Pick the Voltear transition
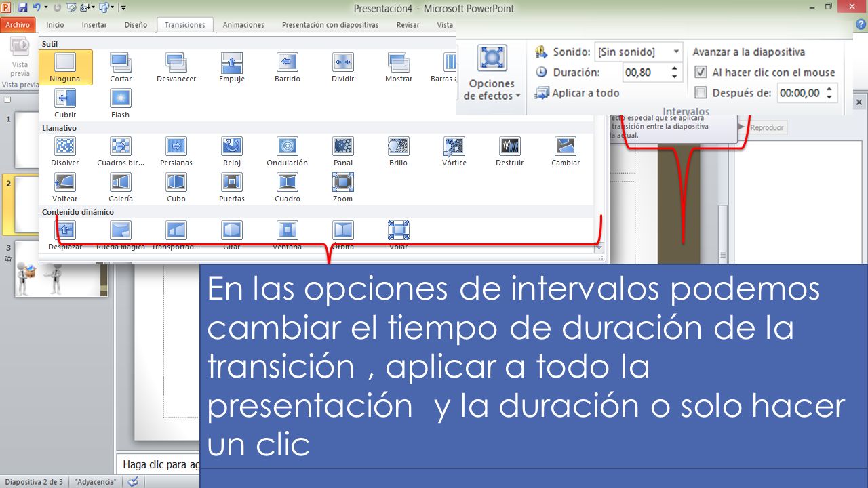This screenshot has height=488, width=868. [65, 187]
